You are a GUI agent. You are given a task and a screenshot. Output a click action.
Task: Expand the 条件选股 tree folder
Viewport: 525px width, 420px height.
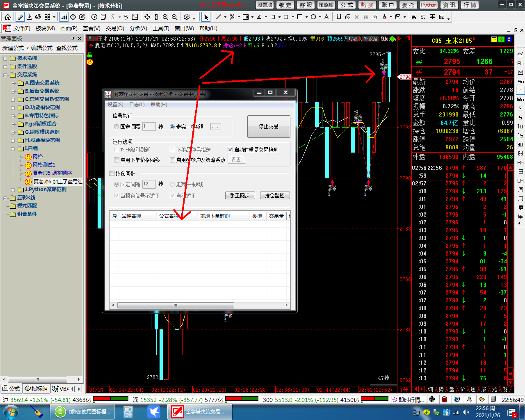pos(5,66)
